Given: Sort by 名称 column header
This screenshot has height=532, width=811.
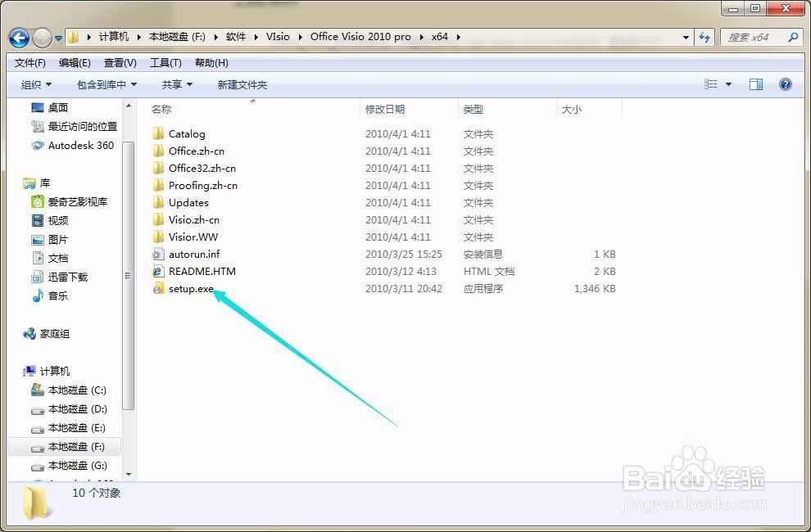Looking at the screenshot, I should (161, 109).
